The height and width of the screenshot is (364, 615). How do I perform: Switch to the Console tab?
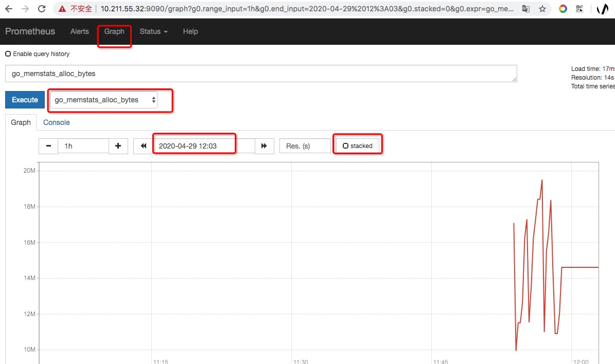(56, 122)
